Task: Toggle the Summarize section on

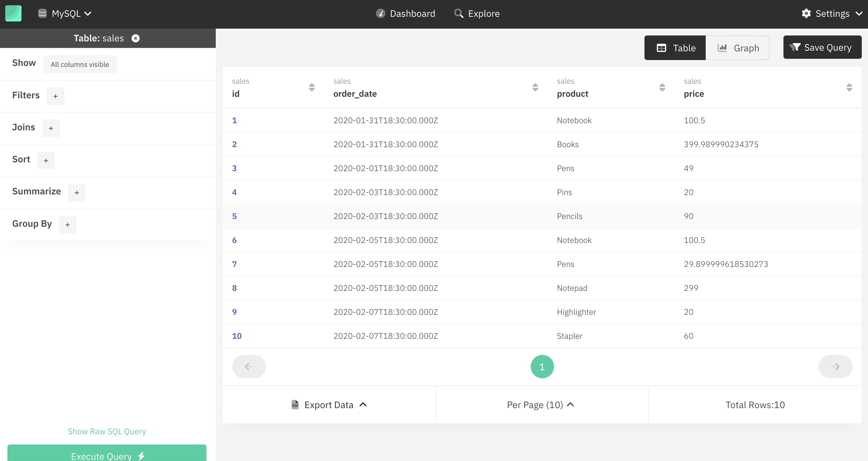Action: point(76,191)
